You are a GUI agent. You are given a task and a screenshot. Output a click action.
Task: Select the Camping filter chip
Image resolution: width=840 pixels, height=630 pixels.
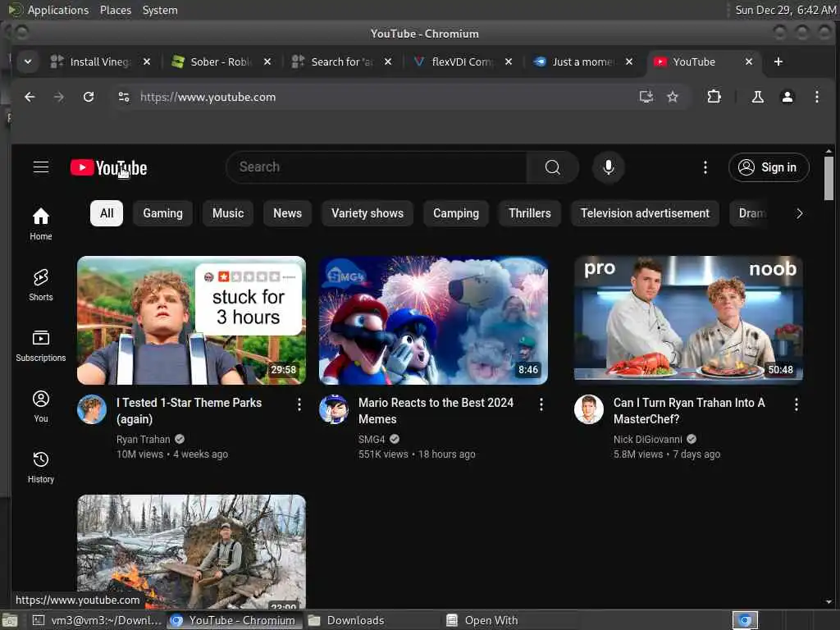(x=456, y=213)
